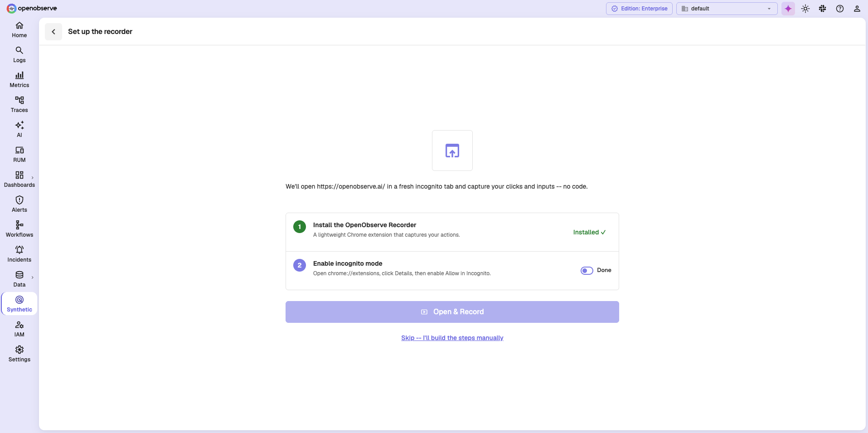Open the user profile icon
This screenshot has width=868, height=433.
[857, 9]
